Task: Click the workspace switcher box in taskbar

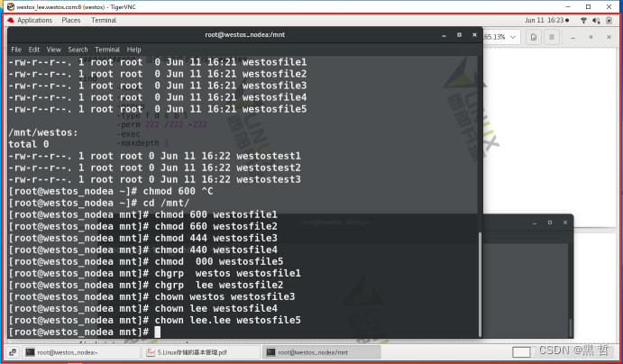Action: click(523, 352)
